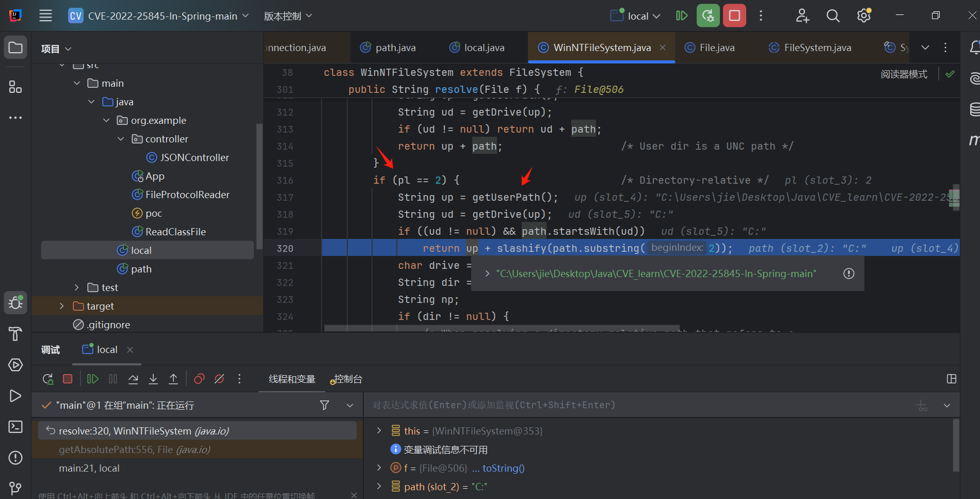Image resolution: width=980 pixels, height=499 pixels.
Task: Expand the test folder
Action: tap(77, 287)
